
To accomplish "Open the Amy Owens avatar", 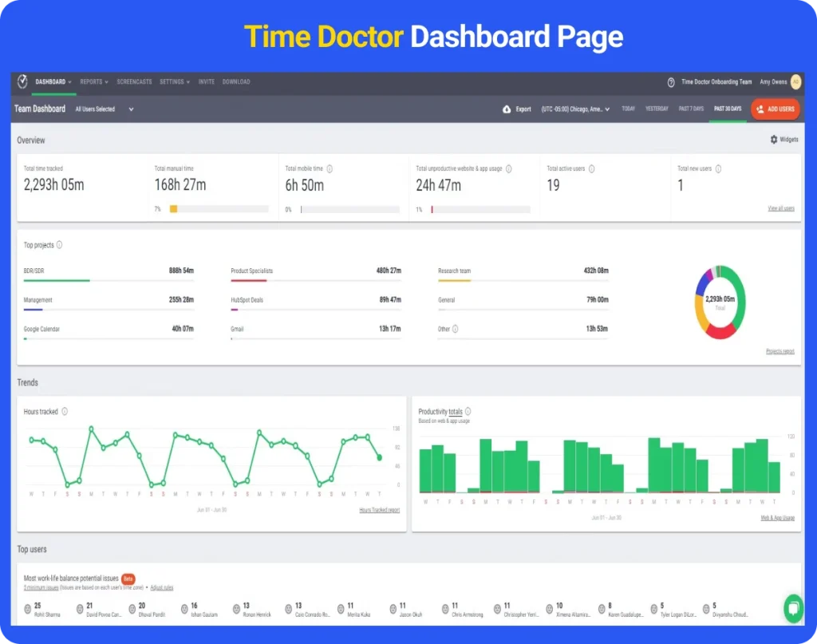I will point(795,82).
